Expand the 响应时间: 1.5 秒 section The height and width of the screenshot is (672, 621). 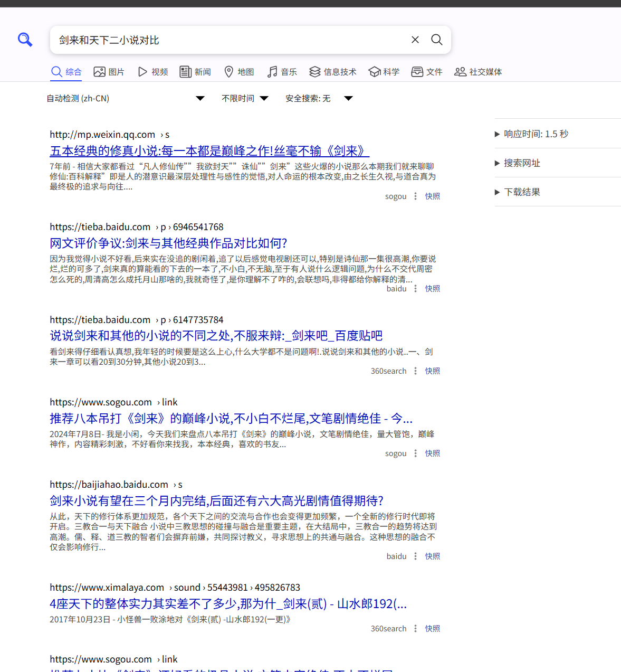[x=558, y=134]
